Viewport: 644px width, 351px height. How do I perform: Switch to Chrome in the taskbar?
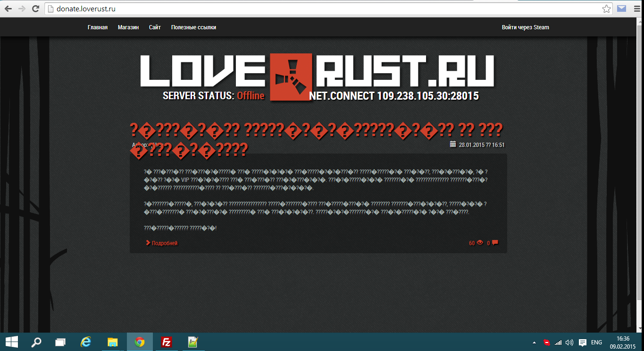(140, 342)
